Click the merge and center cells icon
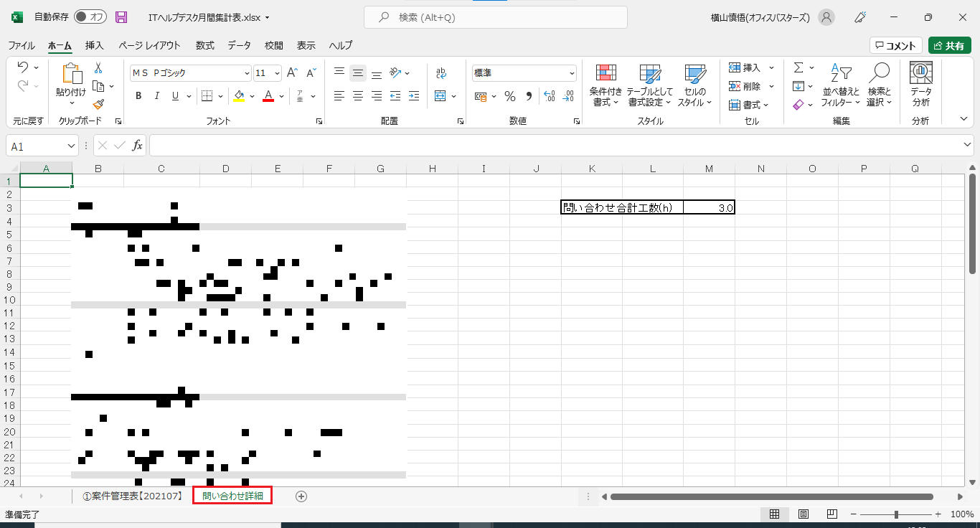Screen dimensions: 980x528 (440, 96)
